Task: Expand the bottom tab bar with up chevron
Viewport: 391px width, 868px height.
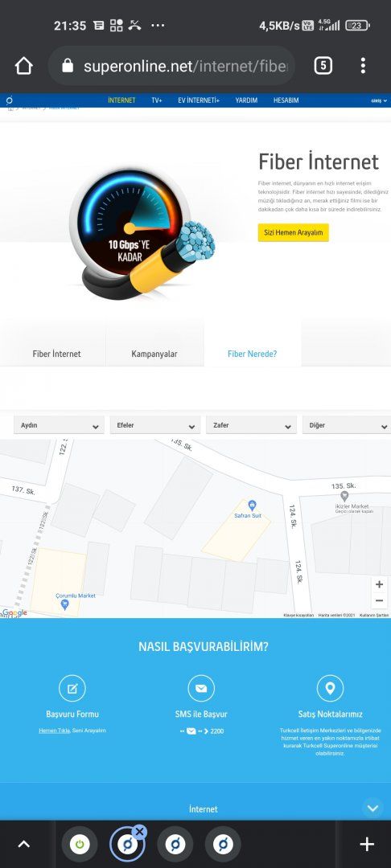Action: [24, 844]
